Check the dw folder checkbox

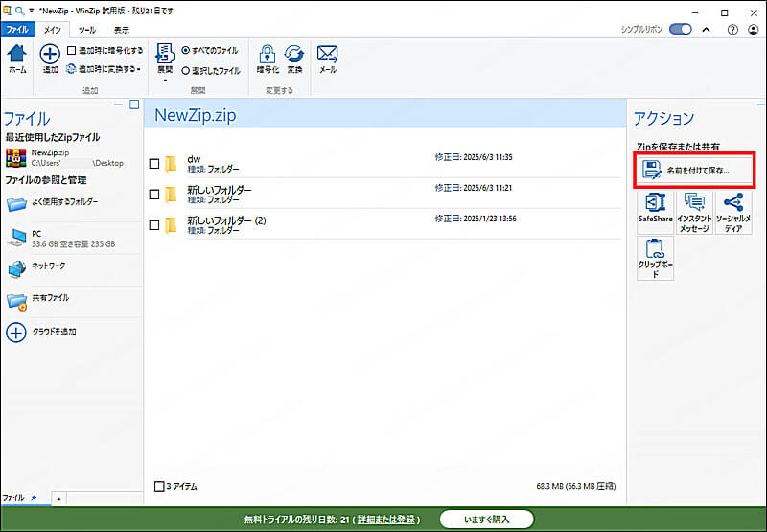pos(154,164)
